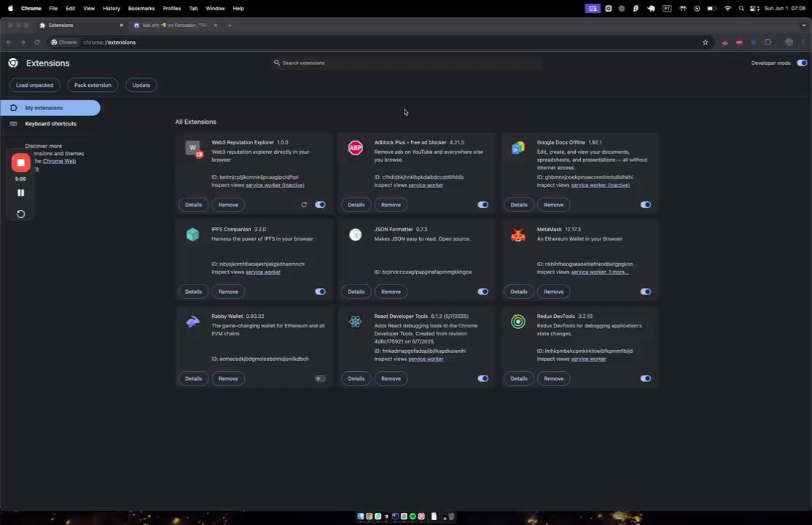Click Pack extension button
The height and width of the screenshot is (525, 812).
tap(93, 85)
